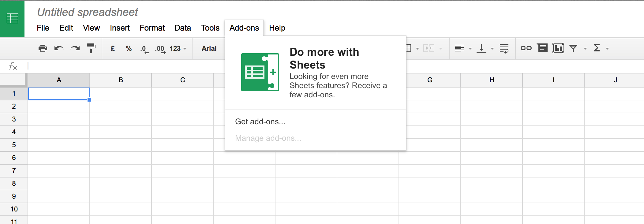
Task: Open the Tools menu
Action: click(210, 28)
